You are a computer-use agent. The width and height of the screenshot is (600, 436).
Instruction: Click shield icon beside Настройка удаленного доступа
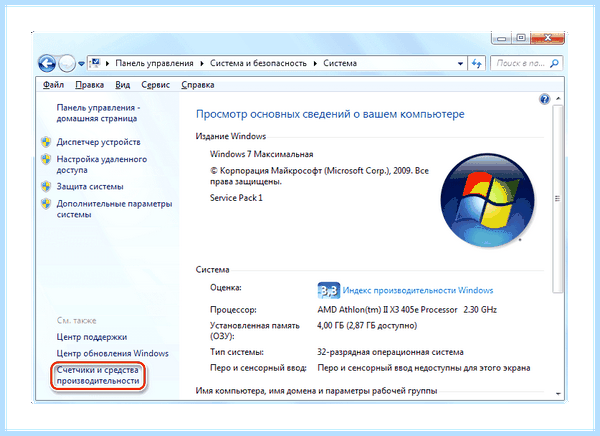tap(46, 159)
